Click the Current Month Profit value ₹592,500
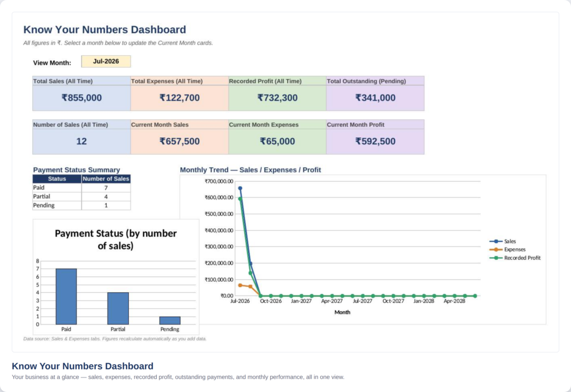 pos(375,141)
